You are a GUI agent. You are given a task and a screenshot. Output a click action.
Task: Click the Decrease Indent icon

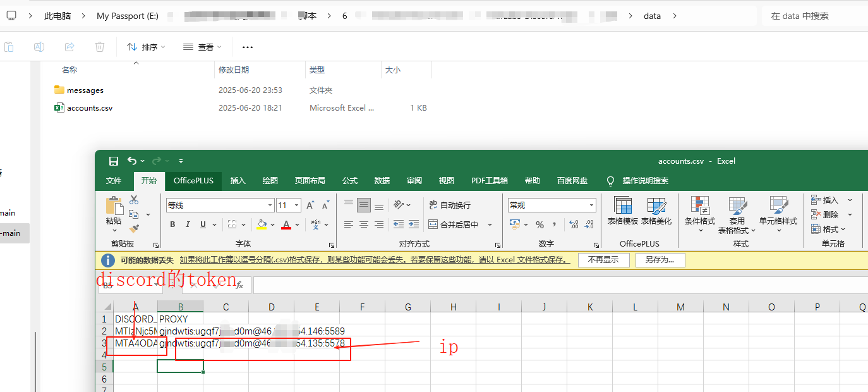(x=398, y=224)
